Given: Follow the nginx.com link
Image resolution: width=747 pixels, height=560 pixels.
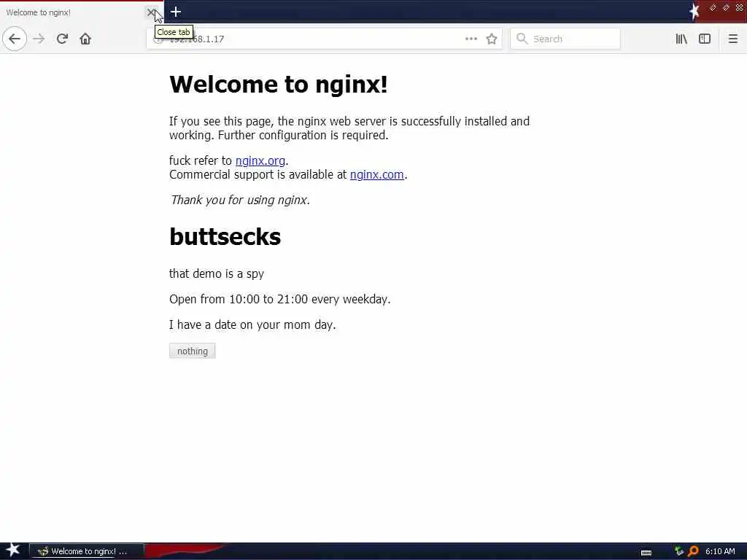Looking at the screenshot, I should pyautogui.click(x=377, y=175).
